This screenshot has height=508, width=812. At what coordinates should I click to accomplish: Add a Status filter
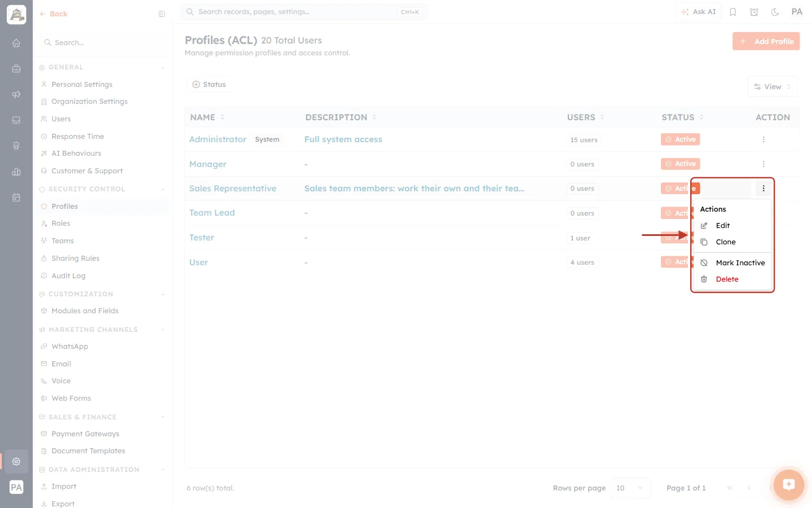(209, 85)
